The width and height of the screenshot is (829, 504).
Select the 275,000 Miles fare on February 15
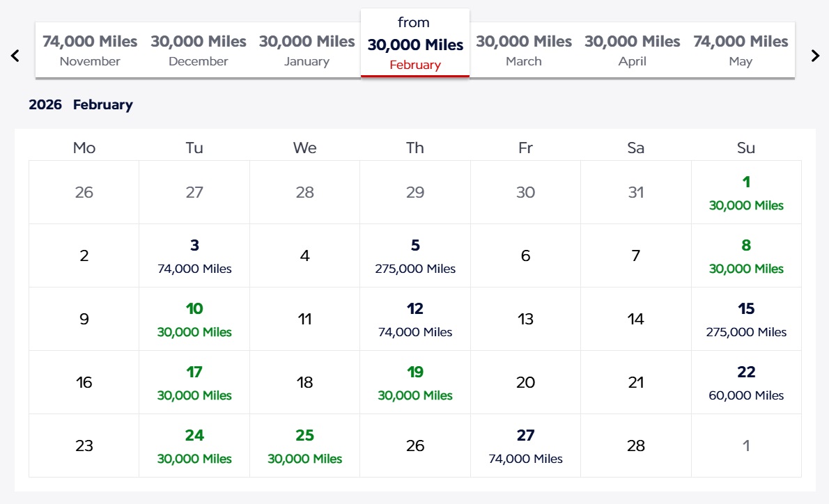746,320
